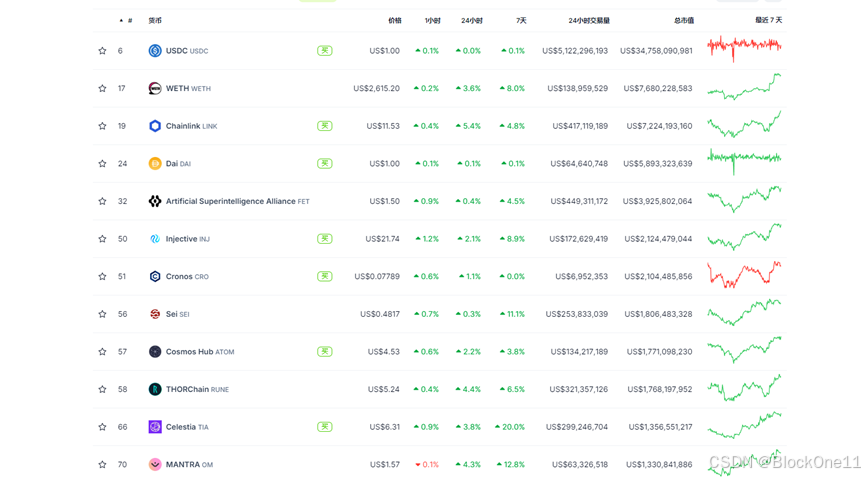Viewport: 865px width, 477px height.
Task: Open the THORChain RUNE link
Action: click(197, 389)
